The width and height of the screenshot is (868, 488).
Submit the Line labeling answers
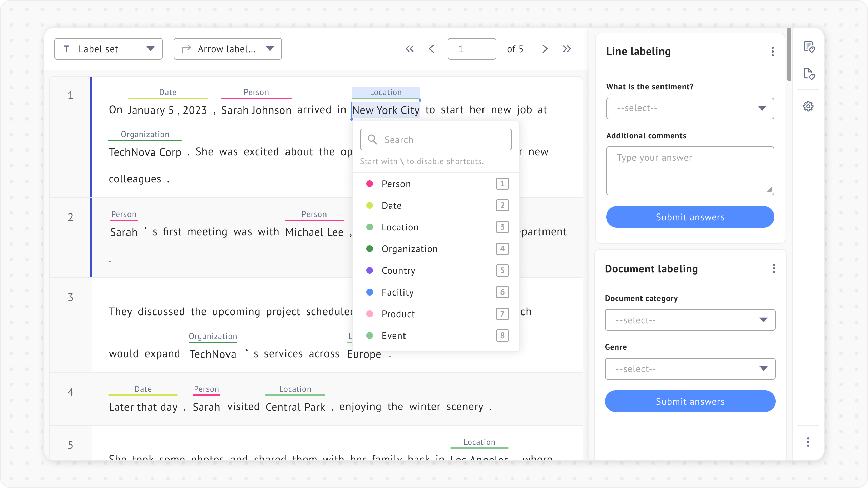click(690, 217)
